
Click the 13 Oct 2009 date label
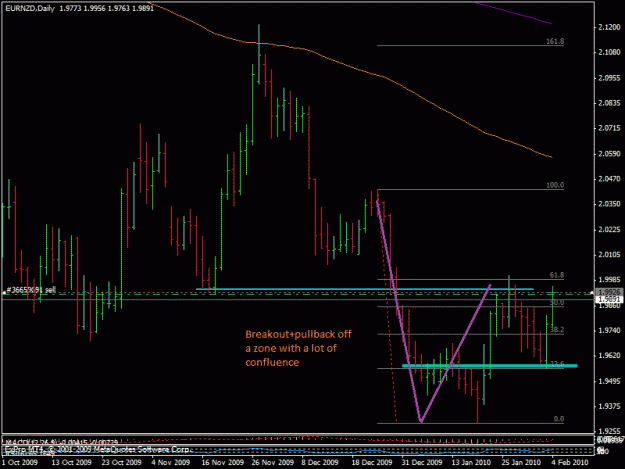click(x=71, y=462)
